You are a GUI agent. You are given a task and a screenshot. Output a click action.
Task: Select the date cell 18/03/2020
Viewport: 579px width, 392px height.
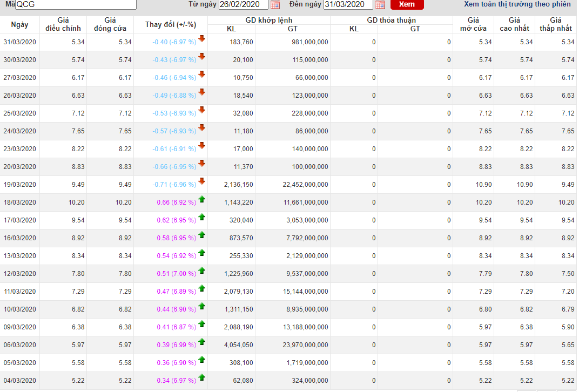20,202
